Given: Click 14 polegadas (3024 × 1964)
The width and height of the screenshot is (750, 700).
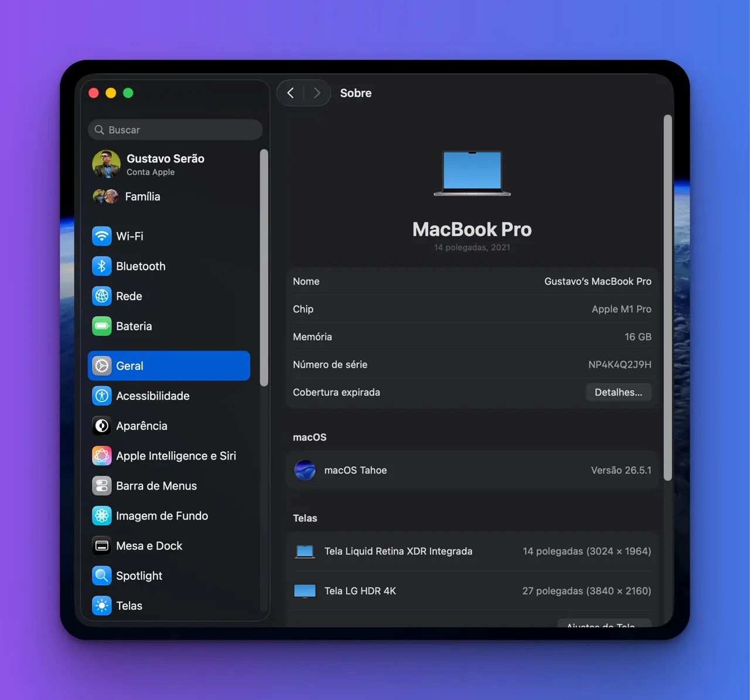Looking at the screenshot, I should 587,551.
